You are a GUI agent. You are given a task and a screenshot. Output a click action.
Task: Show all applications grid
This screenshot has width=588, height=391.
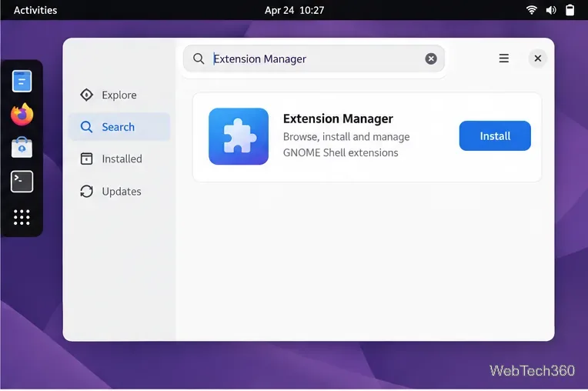pyautogui.click(x=22, y=217)
